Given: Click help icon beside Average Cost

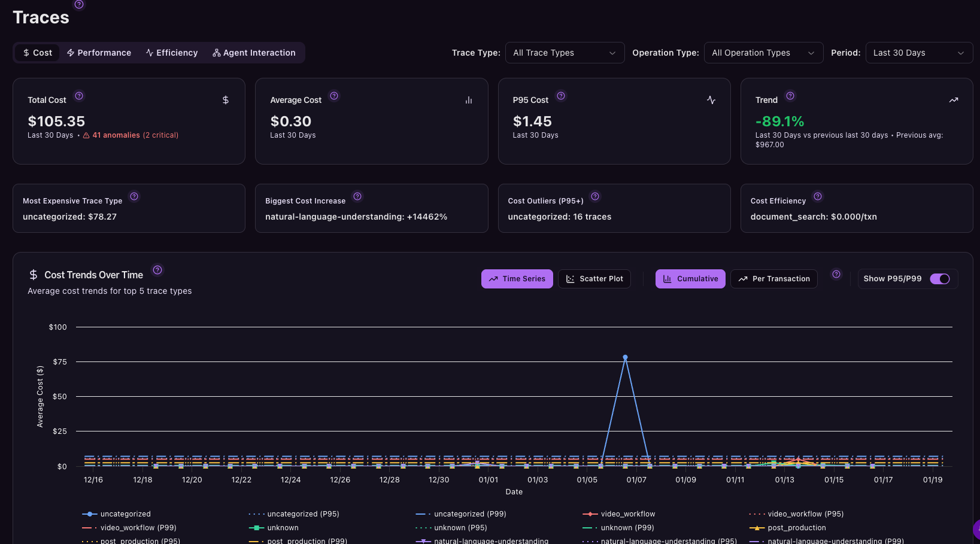Looking at the screenshot, I should point(334,96).
